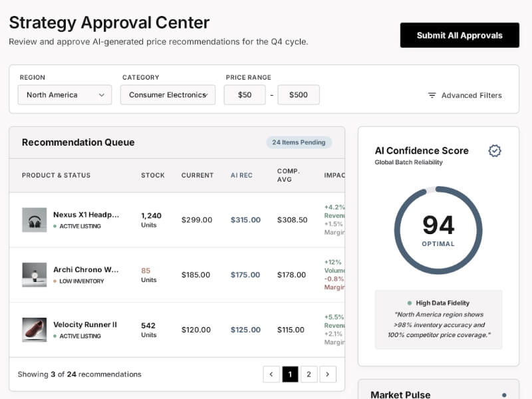Click the 542 Units stock value

(x=149, y=330)
